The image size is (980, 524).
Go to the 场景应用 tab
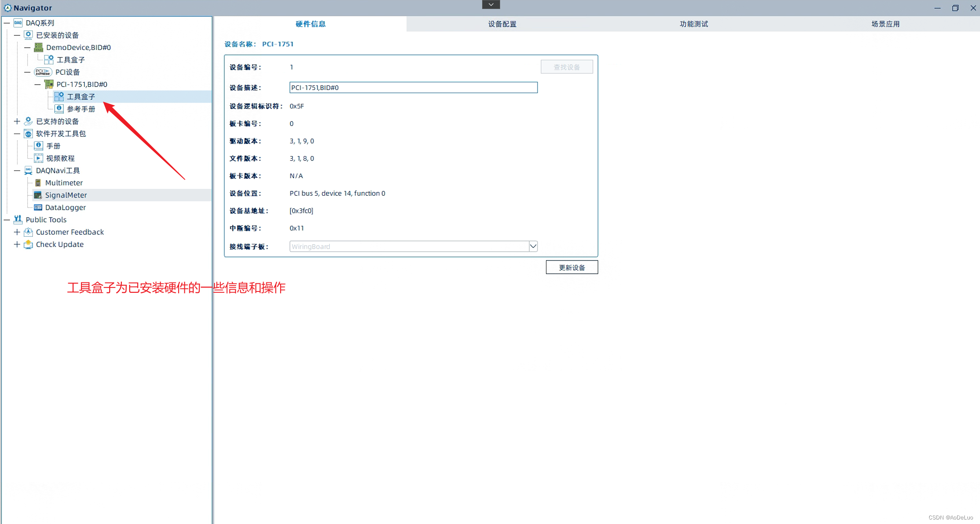tap(885, 24)
